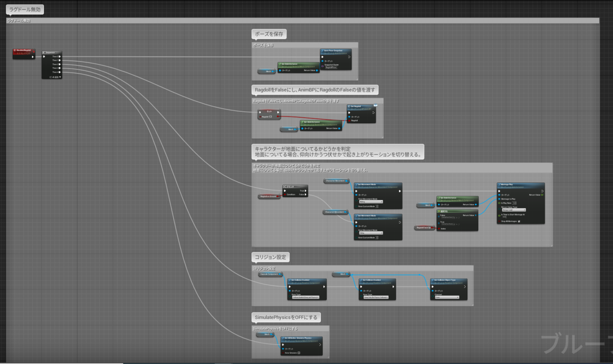
Task: Select the Montage Play node header
Action: tap(521, 186)
